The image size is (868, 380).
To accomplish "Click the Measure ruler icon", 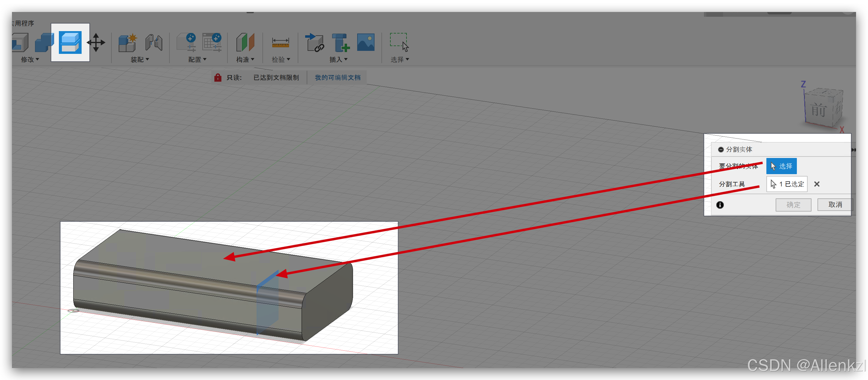I will click(x=280, y=42).
